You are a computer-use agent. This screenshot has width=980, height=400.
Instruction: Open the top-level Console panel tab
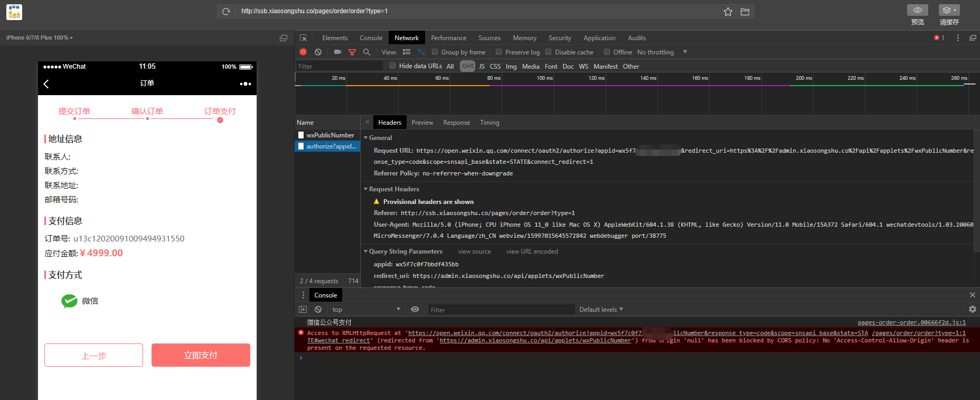(371, 38)
